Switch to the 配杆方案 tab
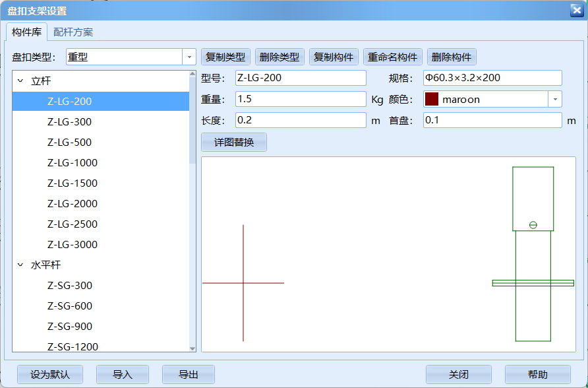 pos(73,30)
